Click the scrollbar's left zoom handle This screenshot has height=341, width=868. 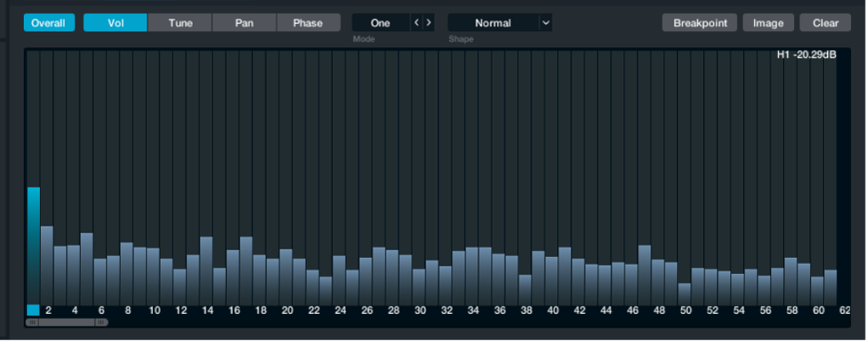(32, 322)
